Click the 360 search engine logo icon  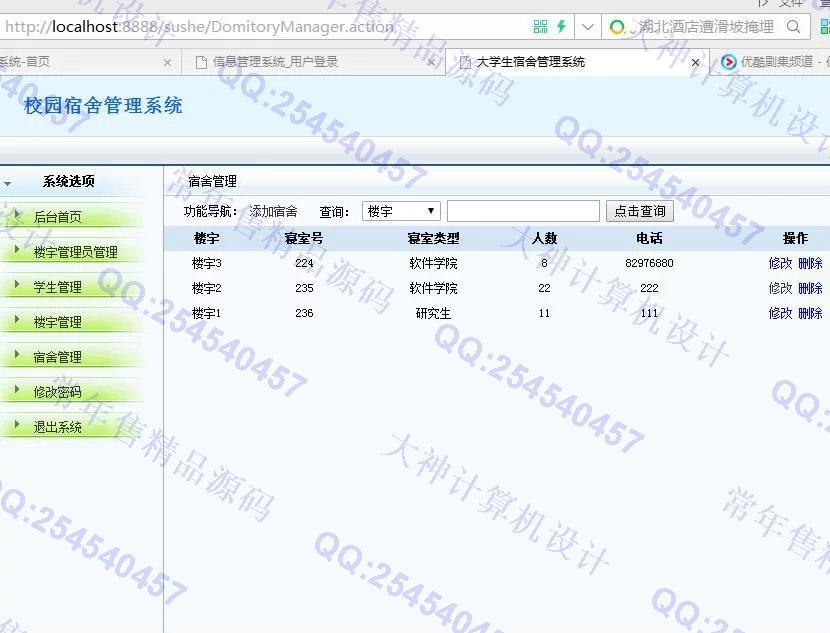[617, 26]
